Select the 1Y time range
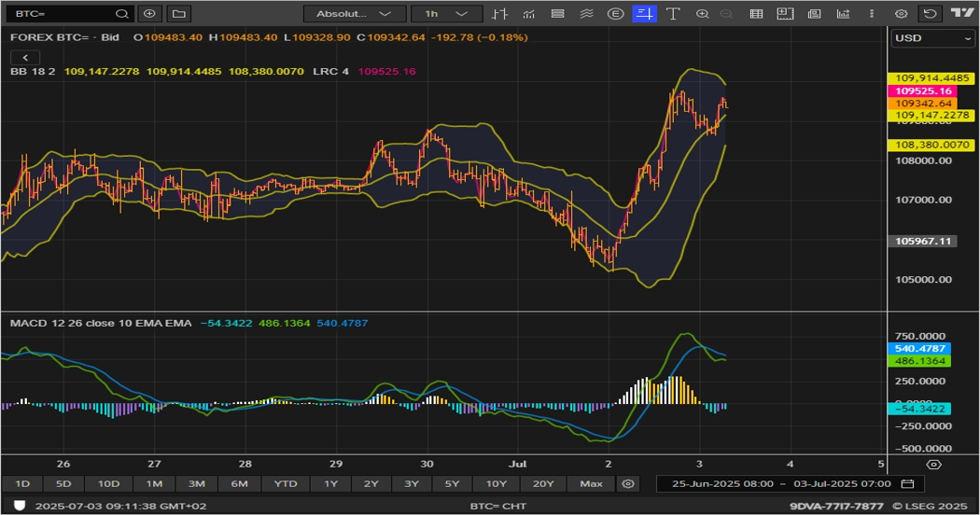980x515 pixels. 330,484
